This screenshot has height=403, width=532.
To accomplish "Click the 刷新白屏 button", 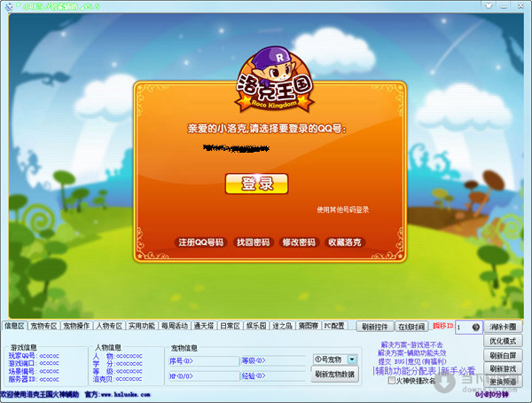I will tap(503, 355).
